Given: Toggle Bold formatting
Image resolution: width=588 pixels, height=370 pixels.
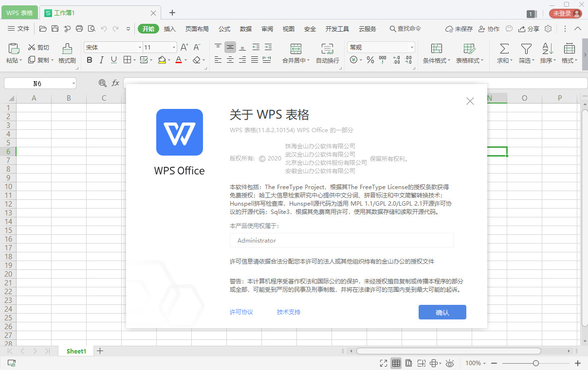Looking at the screenshot, I should (x=89, y=60).
